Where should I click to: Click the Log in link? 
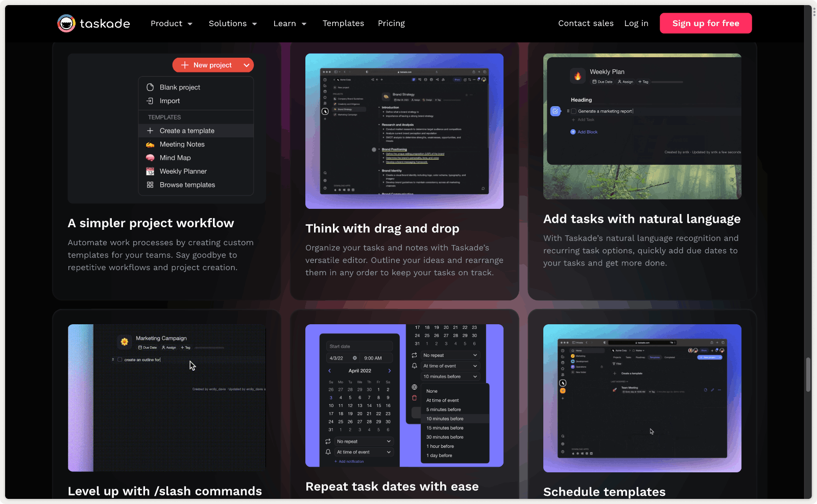[636, 23]
